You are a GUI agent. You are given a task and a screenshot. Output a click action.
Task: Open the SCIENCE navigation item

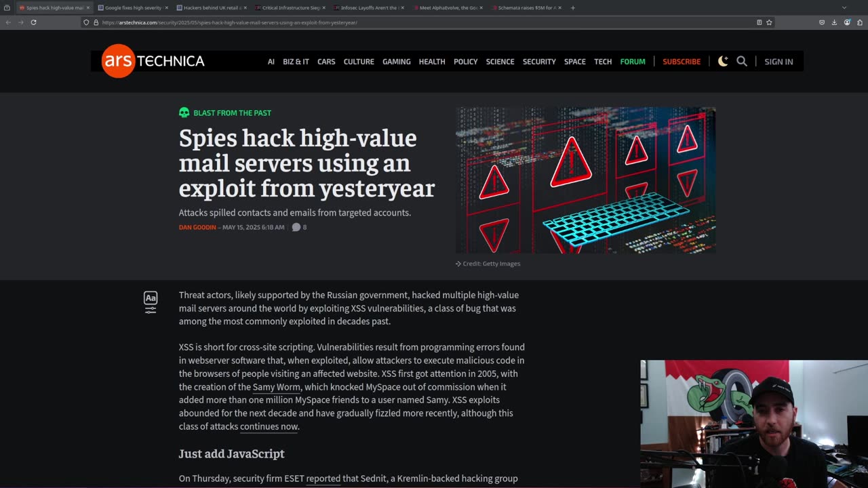[x=500, y=62]
